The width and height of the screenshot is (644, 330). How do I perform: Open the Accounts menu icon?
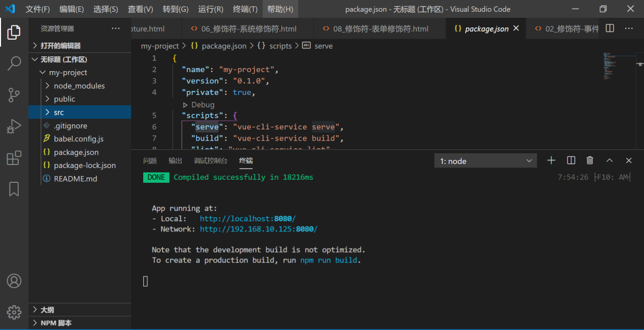pyautogui.click(x=14, y=281)
